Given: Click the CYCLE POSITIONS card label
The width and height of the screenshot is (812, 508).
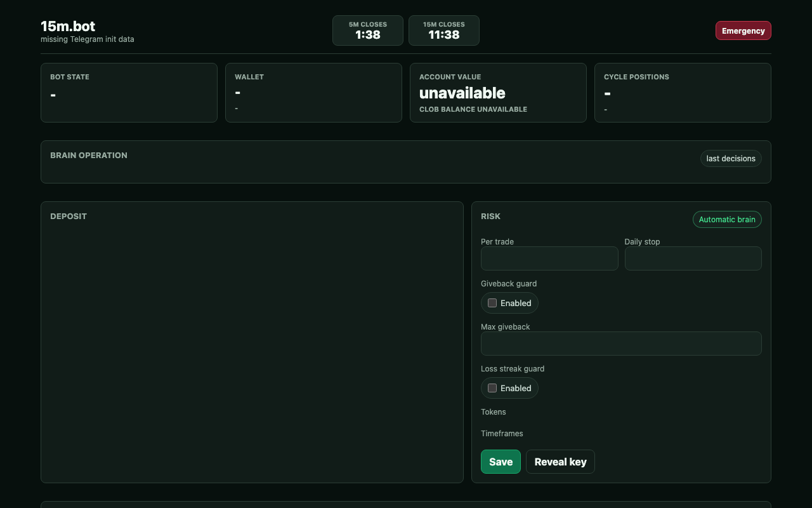Looking at the screenshot, I should [x=636, y=77].
